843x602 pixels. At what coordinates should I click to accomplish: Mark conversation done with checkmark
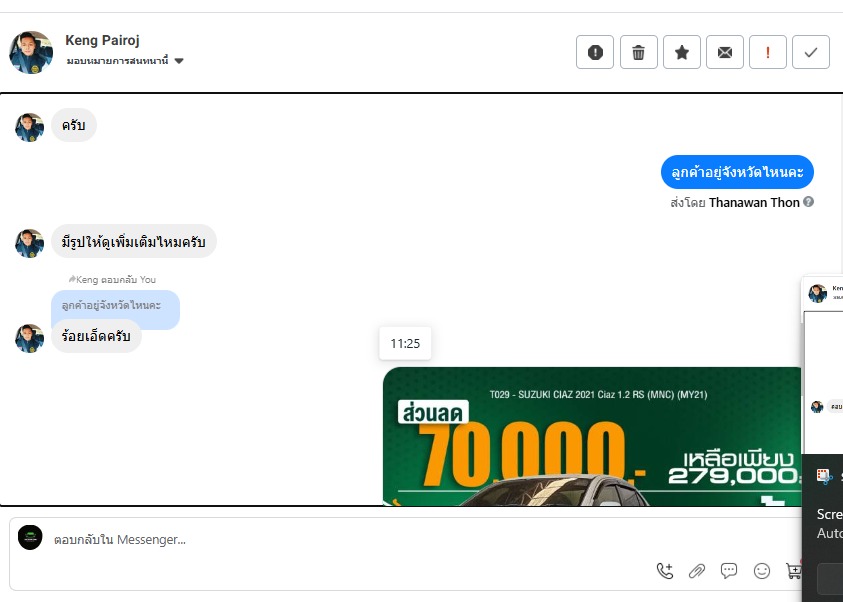point(811,52)
